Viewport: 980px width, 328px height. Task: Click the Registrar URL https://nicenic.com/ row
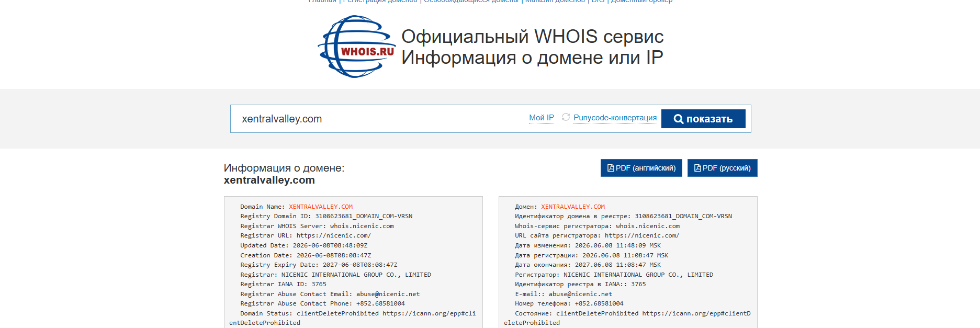306,235
